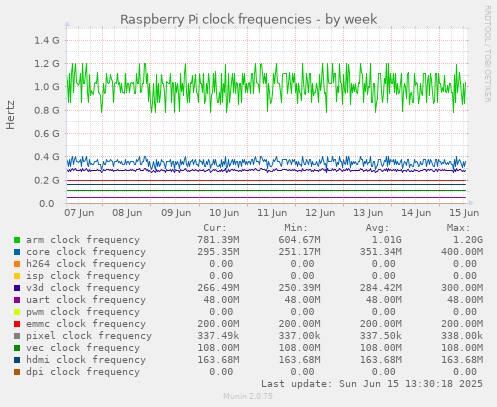Click the vec clock frequency dark green swatch

(x=17, y=348)
